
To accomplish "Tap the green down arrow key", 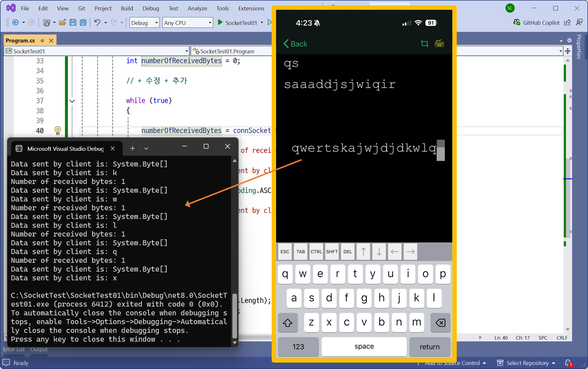I will [379, 252].
